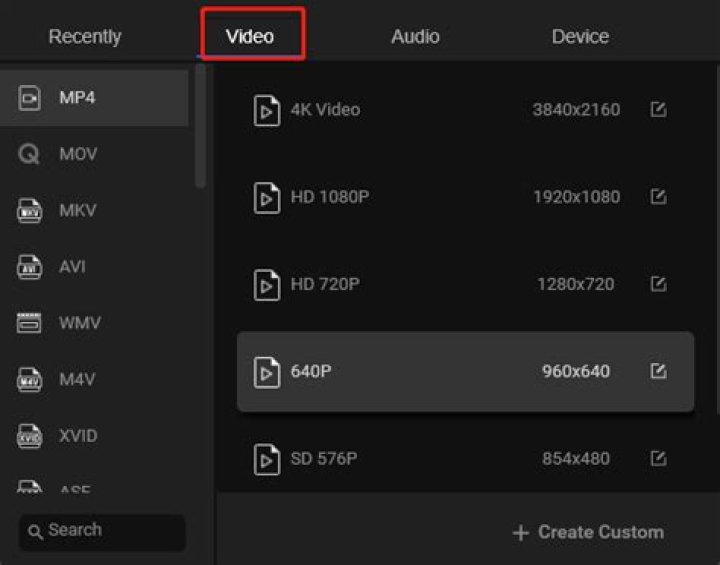Select the XVID label in list

pos(78,436)
